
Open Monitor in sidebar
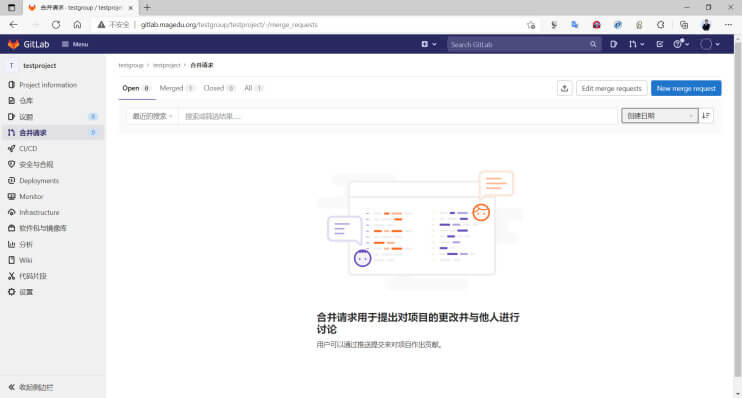pos(31,196)
